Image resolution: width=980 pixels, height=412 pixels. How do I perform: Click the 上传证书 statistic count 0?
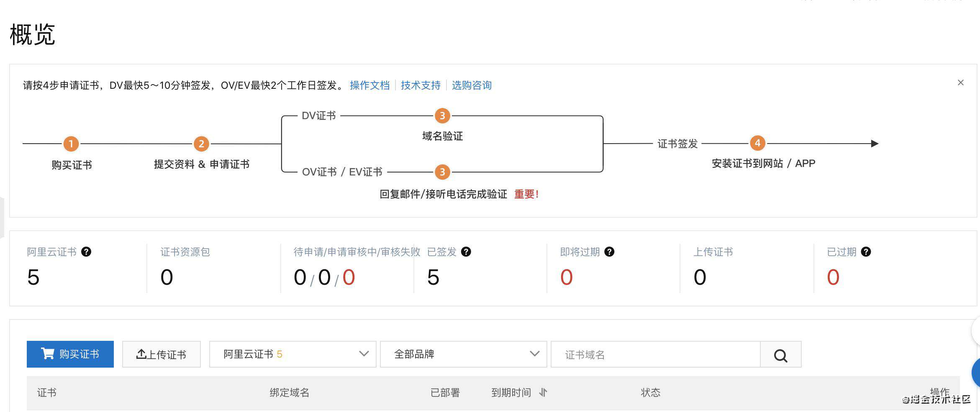click(700, 277)
